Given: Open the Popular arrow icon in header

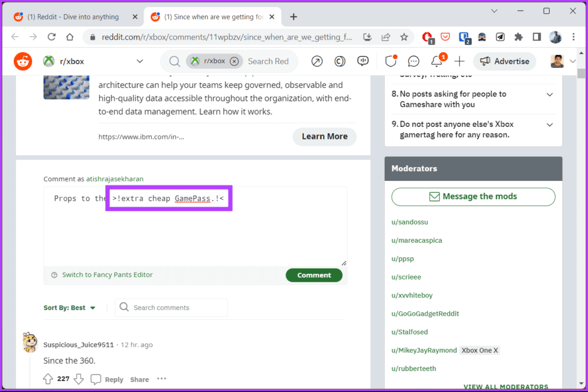Looking at the screenshot, I should (x=317, y=61).
